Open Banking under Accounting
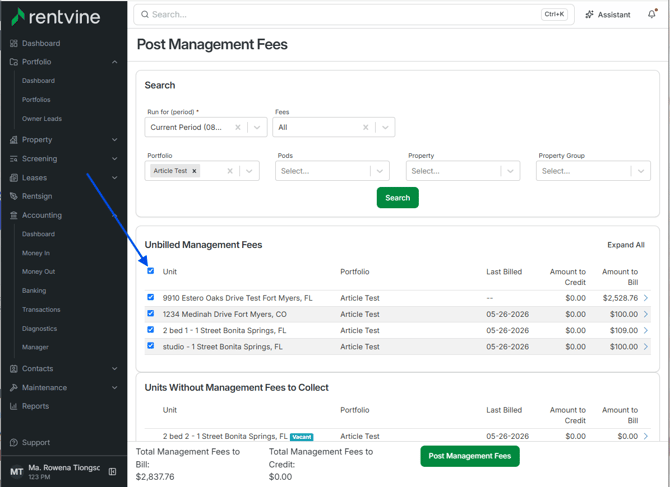 (x=34, y=290)
